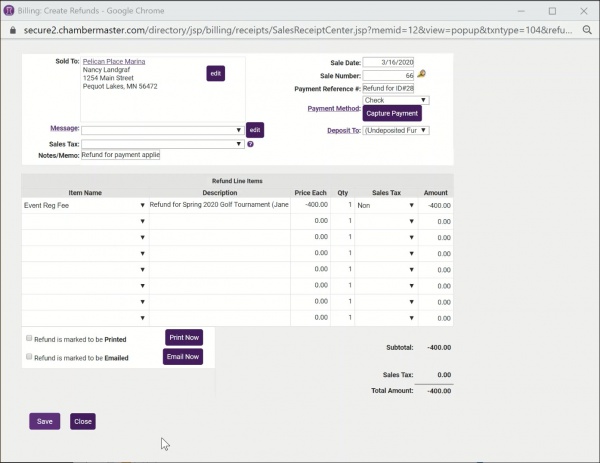Click the Sales Tax help question icon
This screenshot has height=463, width=600.
coord(250,144)
